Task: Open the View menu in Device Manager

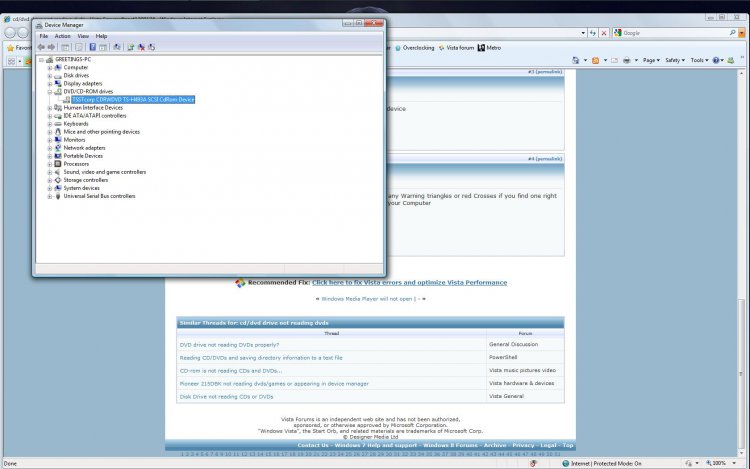Action: click(x=83, y=36)
